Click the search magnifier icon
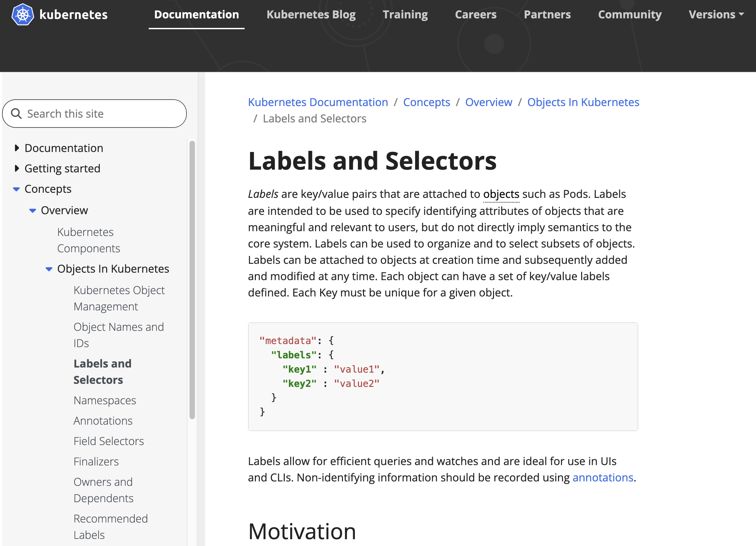The width and height of the screenshot is (756, 546). (16, 114)
